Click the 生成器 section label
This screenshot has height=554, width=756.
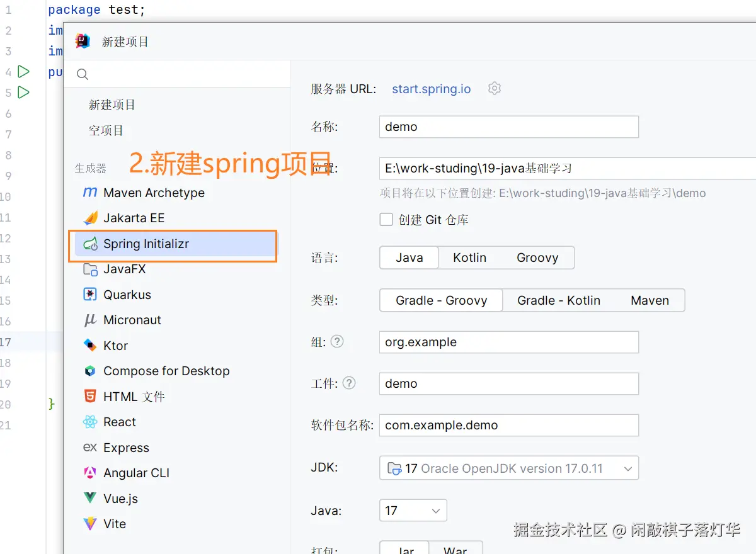90,168
